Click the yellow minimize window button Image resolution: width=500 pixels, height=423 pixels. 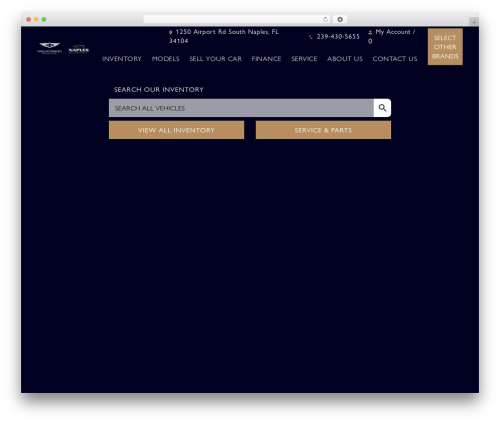tap(36, 19)
